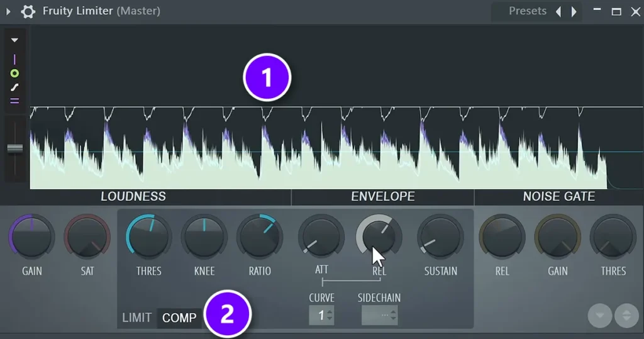This screenshot has height=339, width=644.
Task: Open the display options dropdown triangle
Action: pyautogui.click(x=14, y=40)
